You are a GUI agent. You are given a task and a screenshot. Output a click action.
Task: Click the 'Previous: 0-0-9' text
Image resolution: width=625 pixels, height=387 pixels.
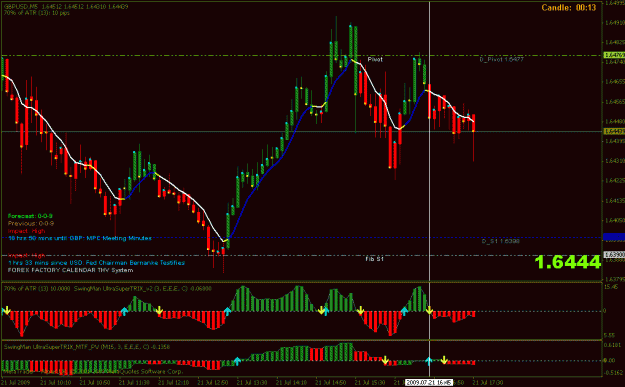tap(31, 224)
